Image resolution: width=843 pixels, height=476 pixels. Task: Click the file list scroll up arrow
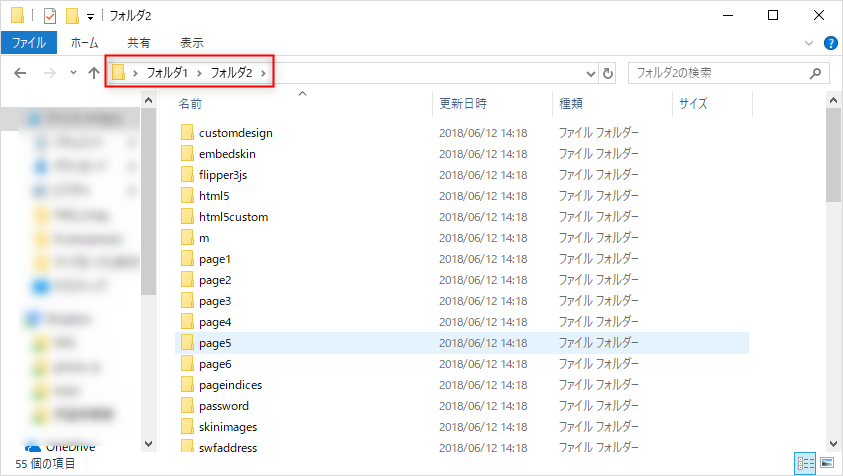tap(833, 100)
